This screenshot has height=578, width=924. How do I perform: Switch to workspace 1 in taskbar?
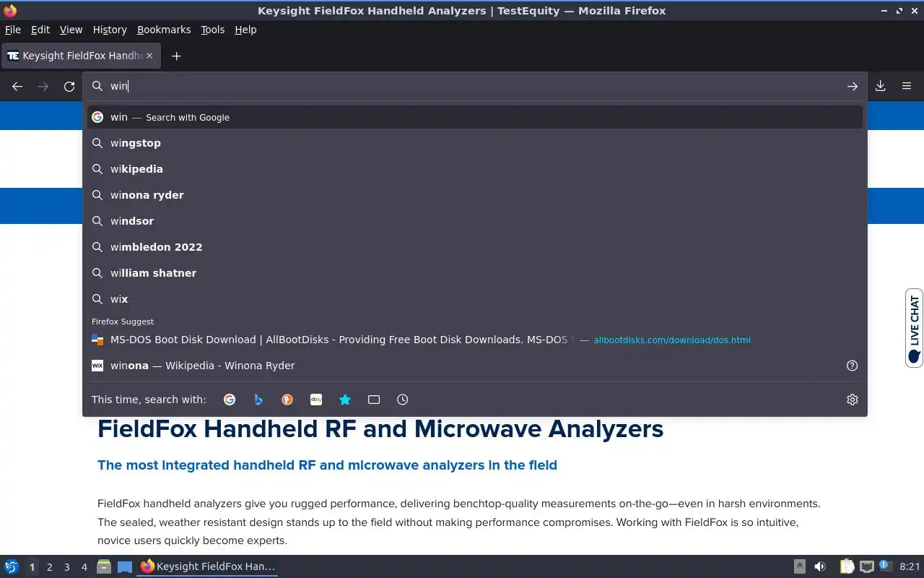32,567
